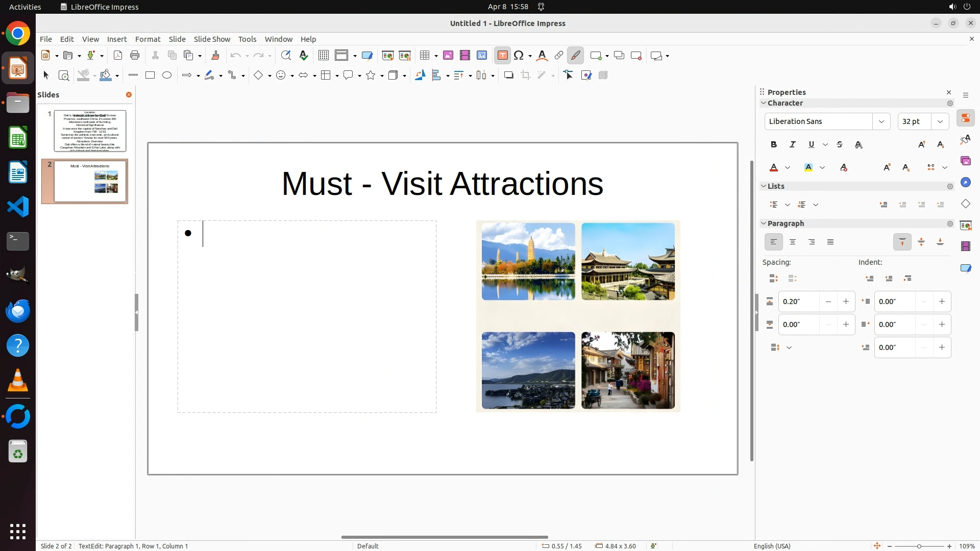Open the Format menu
Image resolution: width=980 pixels, height=551 pixels.
[x=148, y=39]
